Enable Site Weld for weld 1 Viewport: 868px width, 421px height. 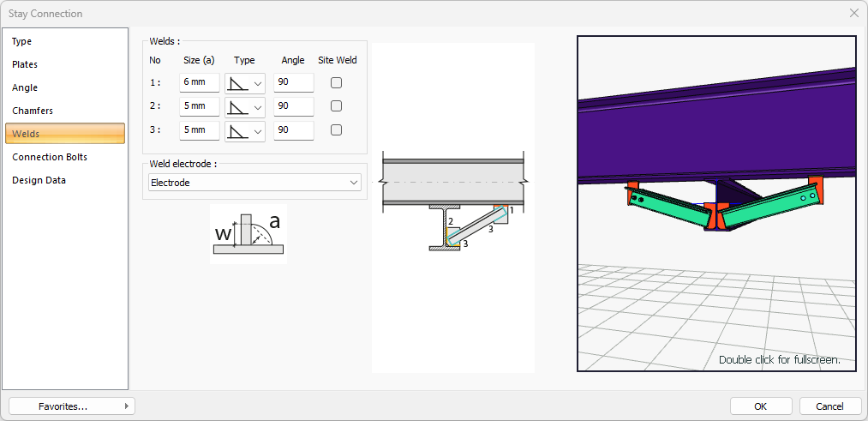337,83
